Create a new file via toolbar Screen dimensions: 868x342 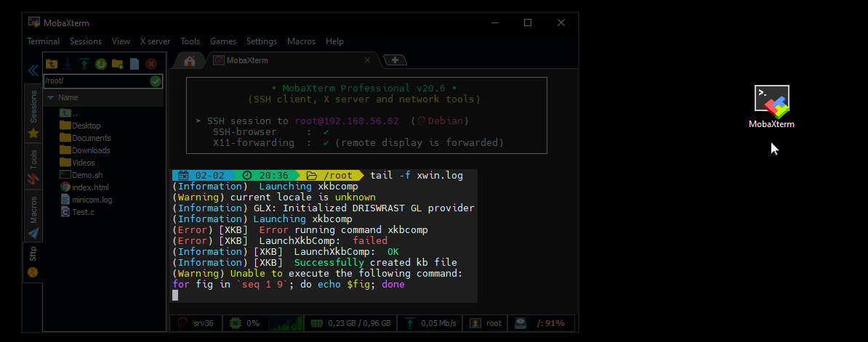pos(134,64)
